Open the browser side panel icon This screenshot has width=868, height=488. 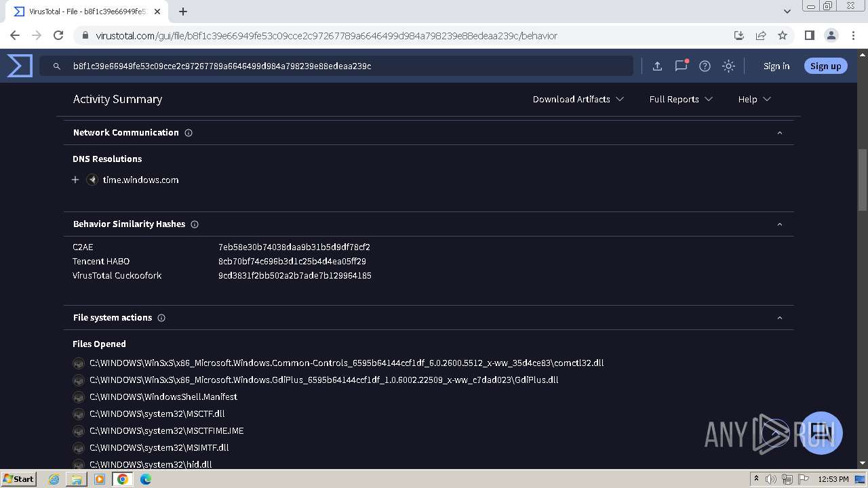pyautogui.click(x=809, y=35)
